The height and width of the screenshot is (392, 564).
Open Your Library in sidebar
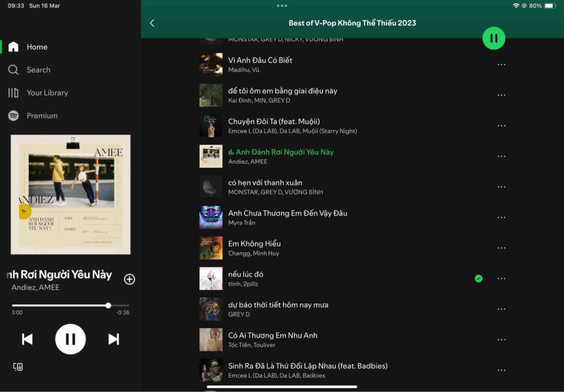47,93
